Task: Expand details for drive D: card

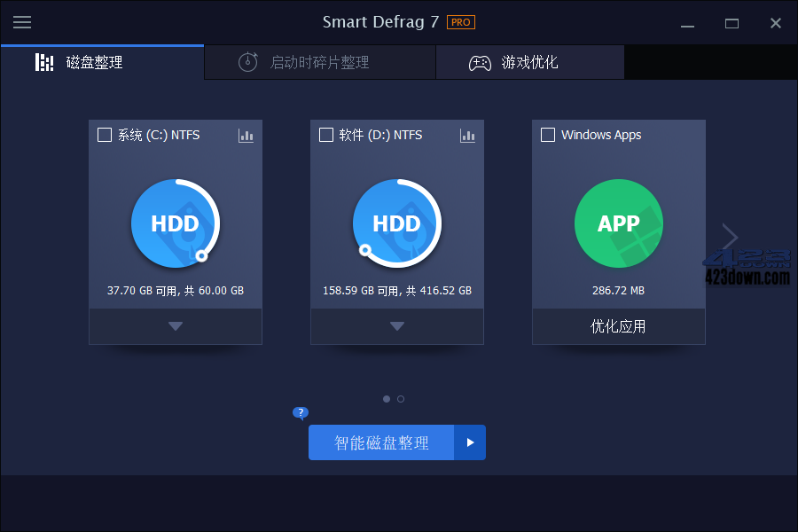Action: pos(396,326)
